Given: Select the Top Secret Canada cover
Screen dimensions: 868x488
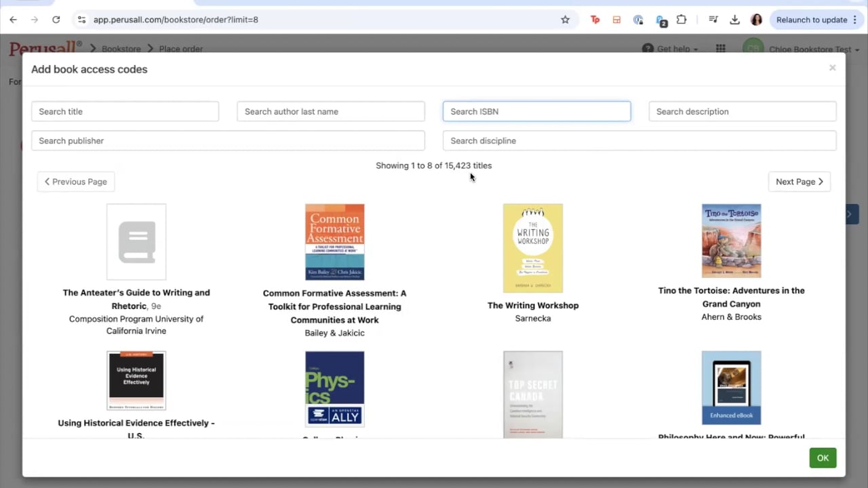Looking at the screenshot, I should coord(533,394).
